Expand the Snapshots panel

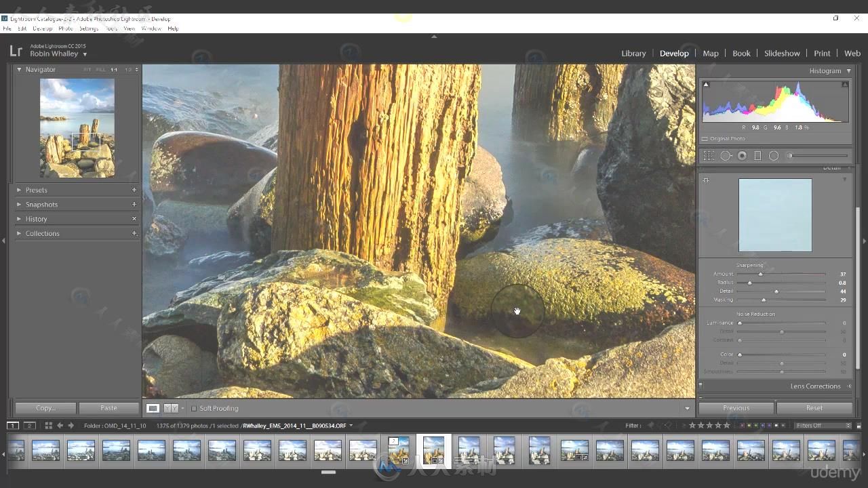coord(19,205)
